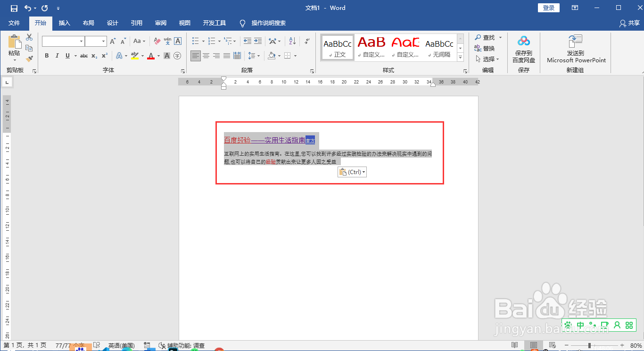Toggle superscript formatting

pyautogui.click(x=105, y=56)
